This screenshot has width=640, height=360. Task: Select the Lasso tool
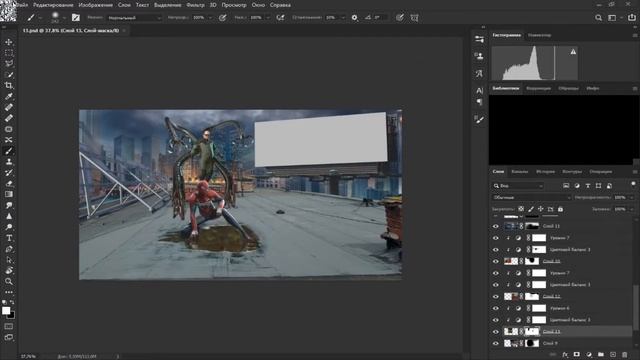click(9, 64)
